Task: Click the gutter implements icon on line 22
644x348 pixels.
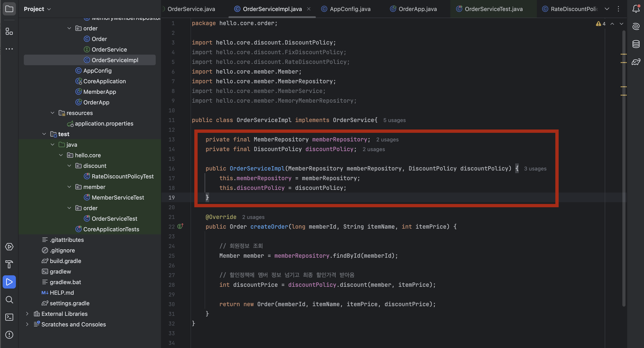Action: (x=180, y=226)
